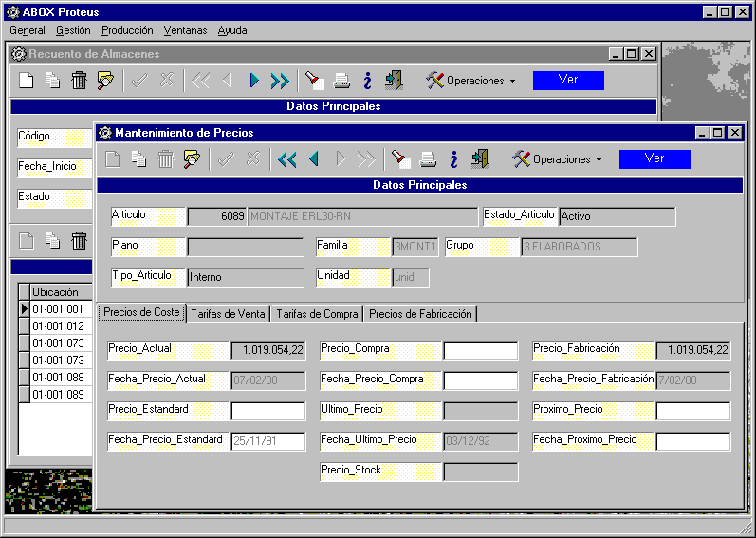Go to previous record in Mantenimiento de Precios
The image size is (756, 538).
coord(314,159)
